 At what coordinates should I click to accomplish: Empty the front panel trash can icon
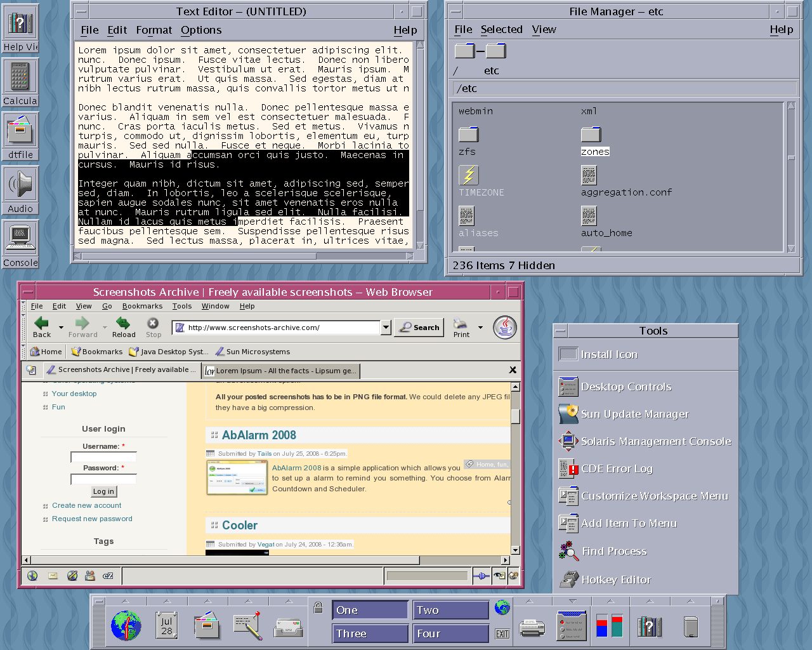tap(691, 627)
